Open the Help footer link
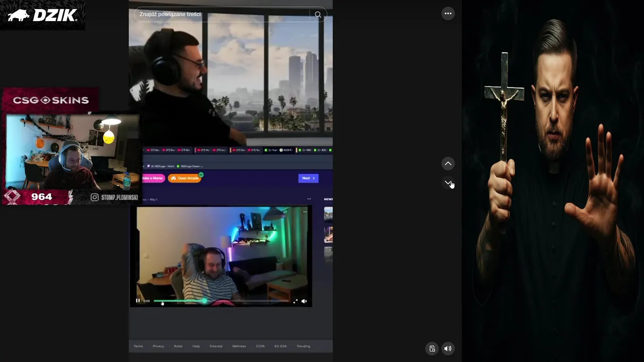Image resolution: width=644 pixels, height=362 pixels. click(x=196, y=346)
